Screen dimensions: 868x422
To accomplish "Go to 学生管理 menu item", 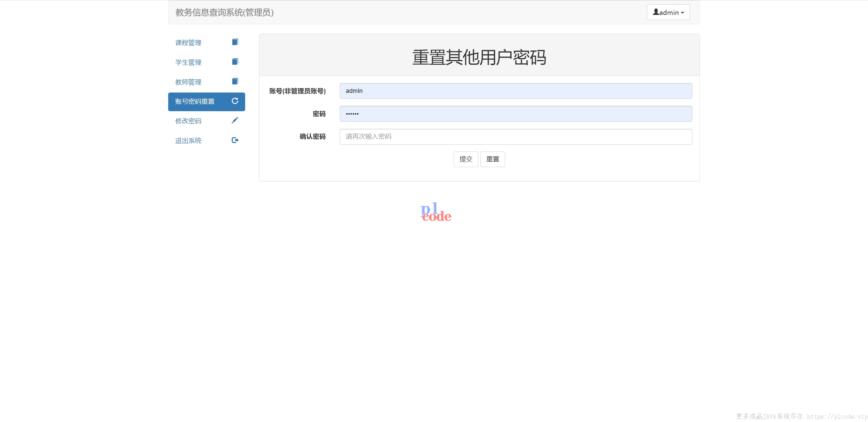I will click(x=206, y=62).
